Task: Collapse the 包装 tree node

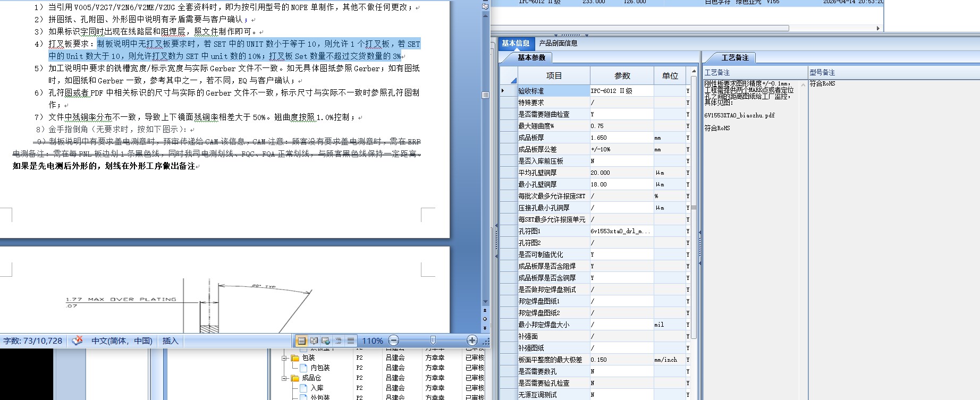Action: point(285,358)
